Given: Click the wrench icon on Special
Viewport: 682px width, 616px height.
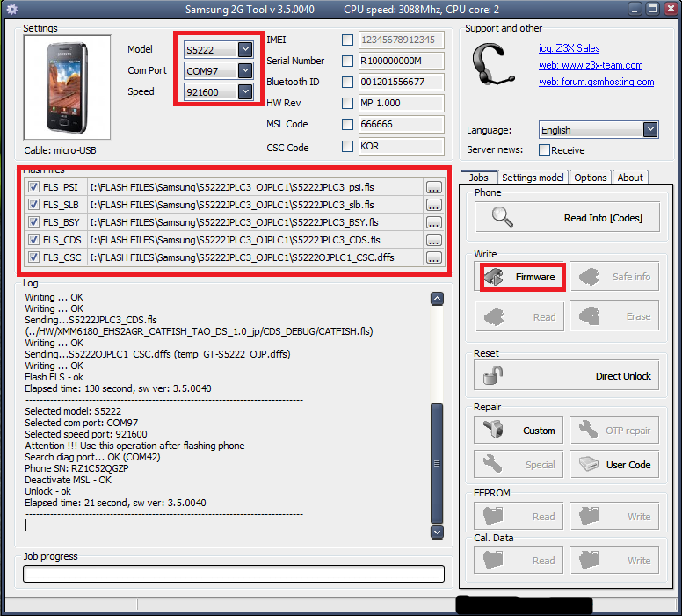Looking at the screenshot, I should click(x=493, y=464).
